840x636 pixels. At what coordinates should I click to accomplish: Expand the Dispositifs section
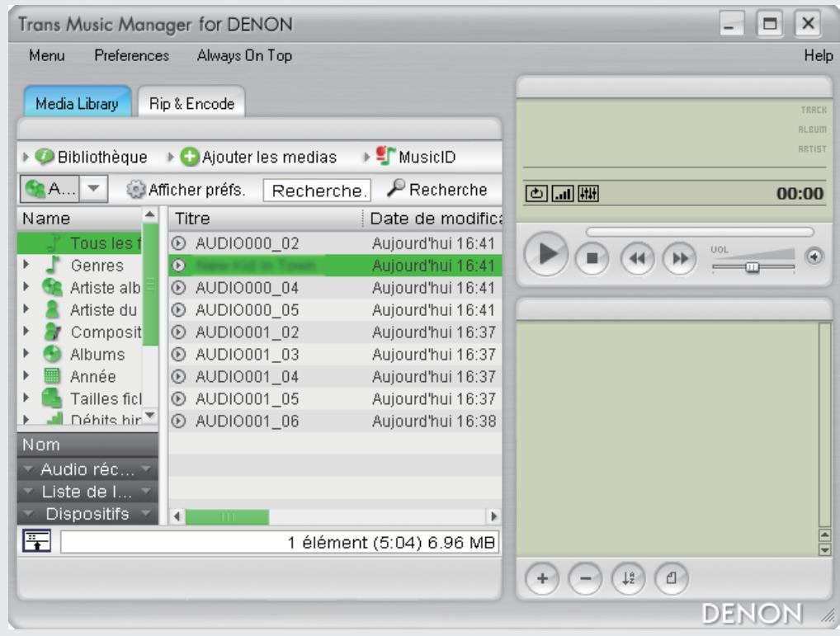(87, 514)
